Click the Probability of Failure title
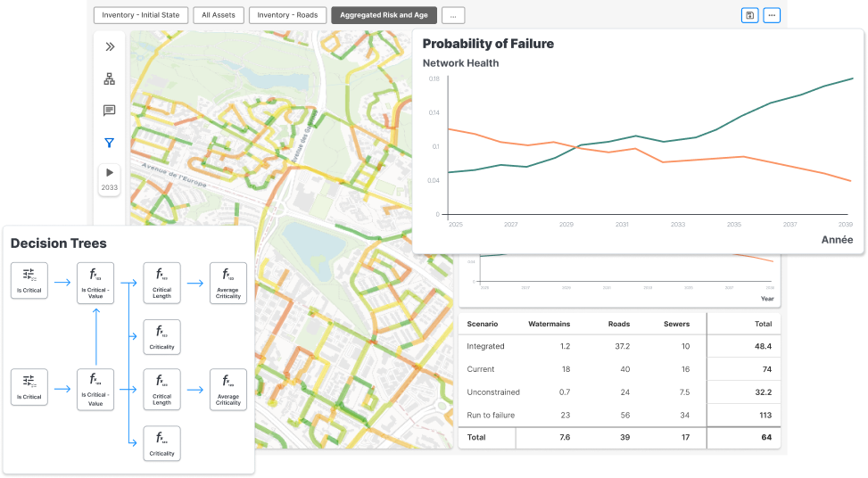The width and height of the screenshot is (868, 478). 488,44
